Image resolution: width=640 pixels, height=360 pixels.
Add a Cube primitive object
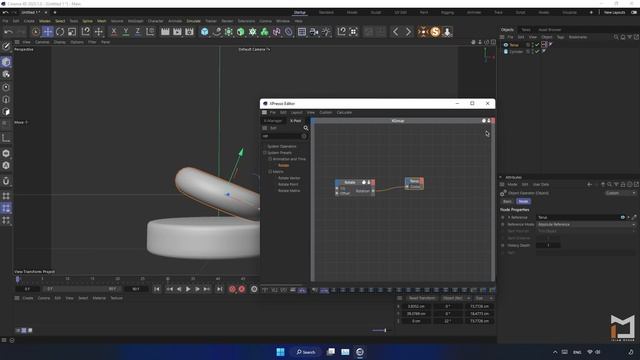point(204,31)
